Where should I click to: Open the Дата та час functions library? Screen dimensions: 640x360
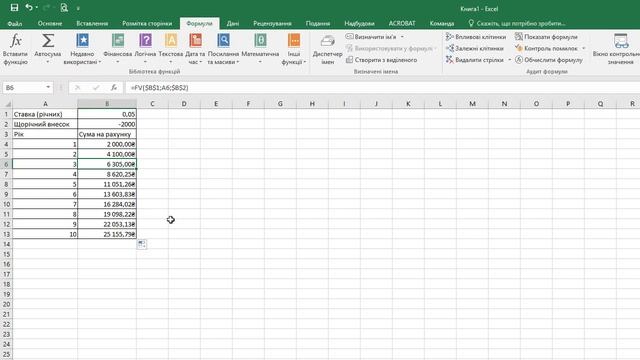pos(195,49)
